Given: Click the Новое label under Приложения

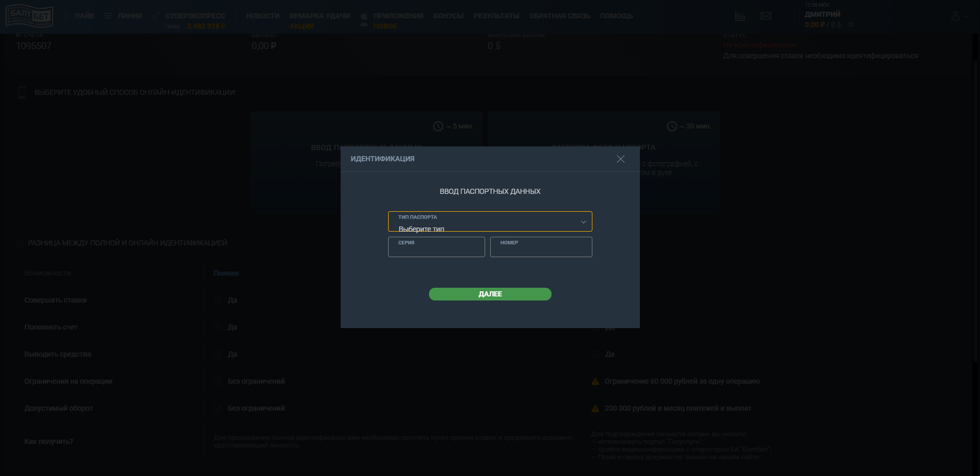Looking at the screenshot, I should 385,26.
